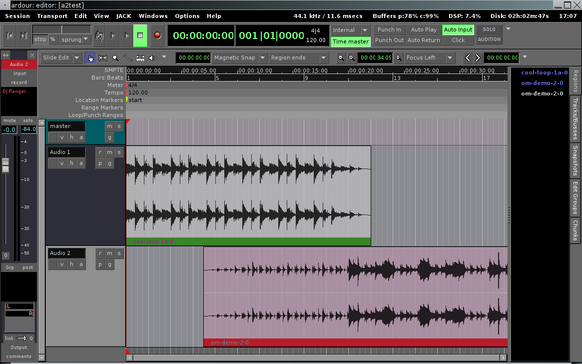
Task: Expand arrow beside nudge clock
Action: (x=524, y=57)
